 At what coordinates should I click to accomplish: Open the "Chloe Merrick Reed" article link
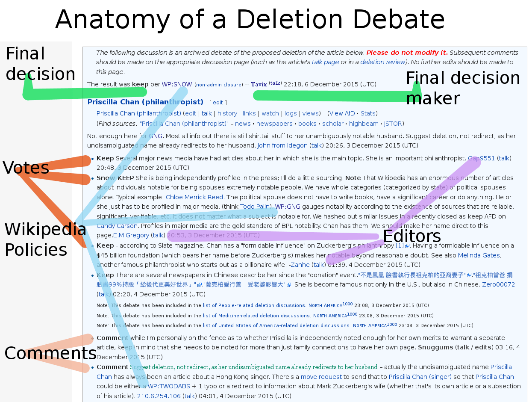click(x=194, y=197)
